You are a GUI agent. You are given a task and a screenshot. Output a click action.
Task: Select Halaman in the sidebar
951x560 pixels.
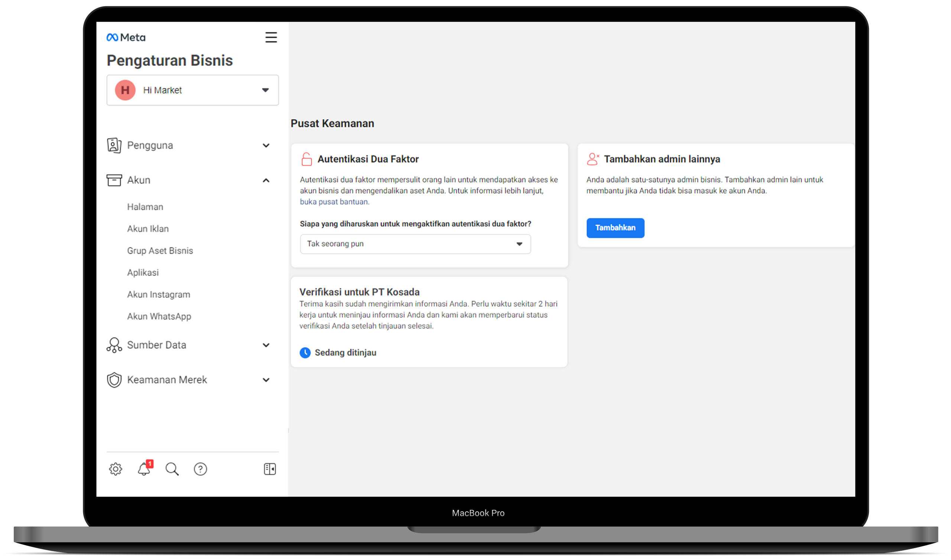[x=145, y=207]
